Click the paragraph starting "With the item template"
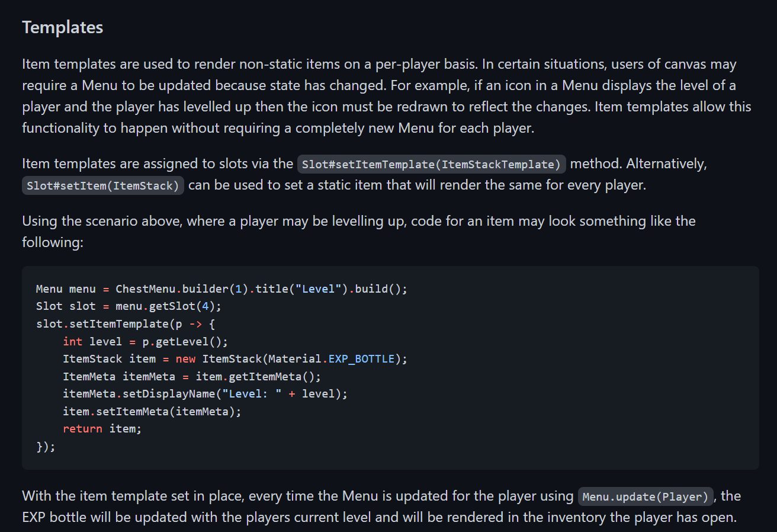Screen dimensions: 777x532 [x=381, y=507]
